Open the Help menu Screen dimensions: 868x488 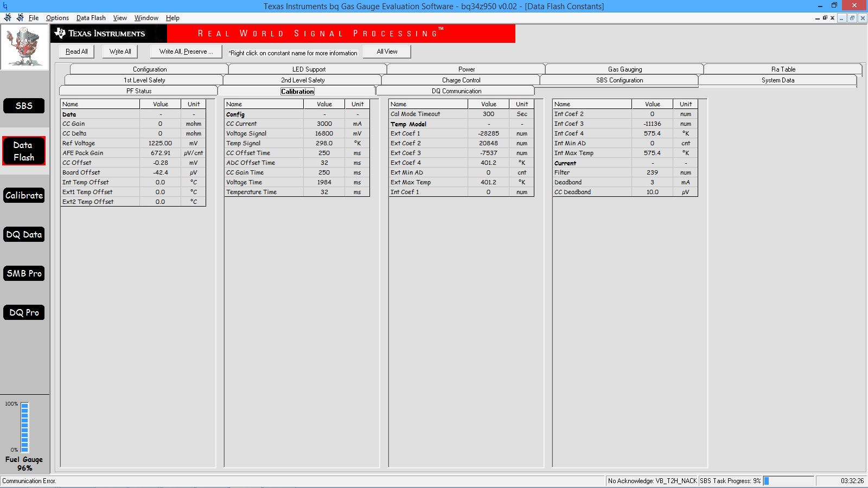173,18
